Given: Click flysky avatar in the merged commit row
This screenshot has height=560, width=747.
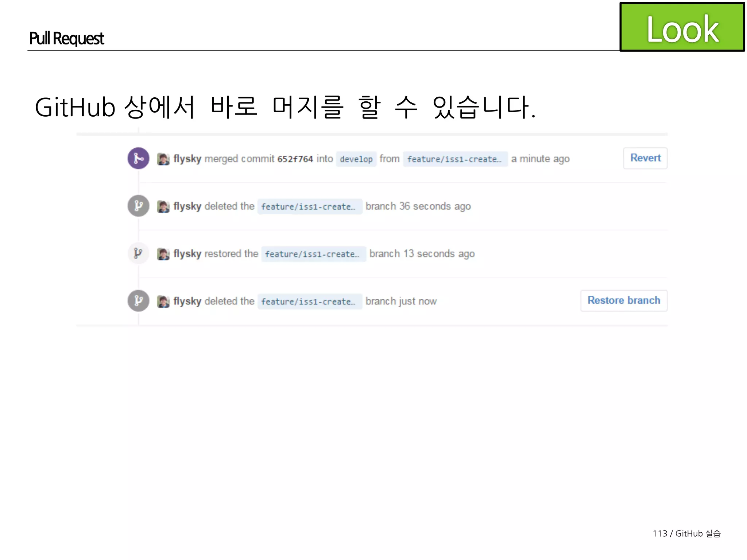Looking at the screenshot, I should [x=163, y=159].
